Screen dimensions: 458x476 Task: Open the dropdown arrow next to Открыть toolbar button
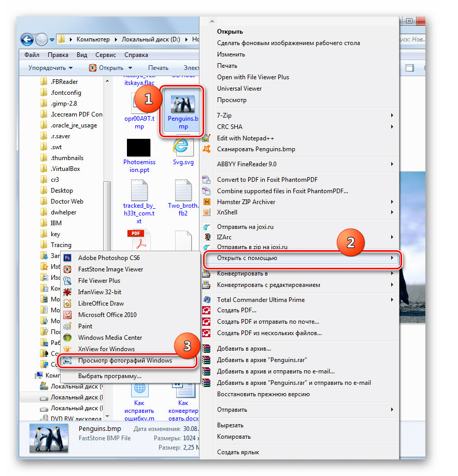(x=130, y=68)
